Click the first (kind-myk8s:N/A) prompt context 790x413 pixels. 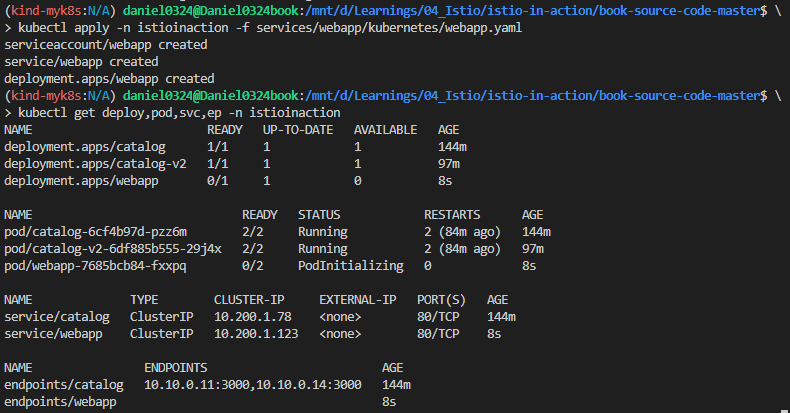(60, 11)
